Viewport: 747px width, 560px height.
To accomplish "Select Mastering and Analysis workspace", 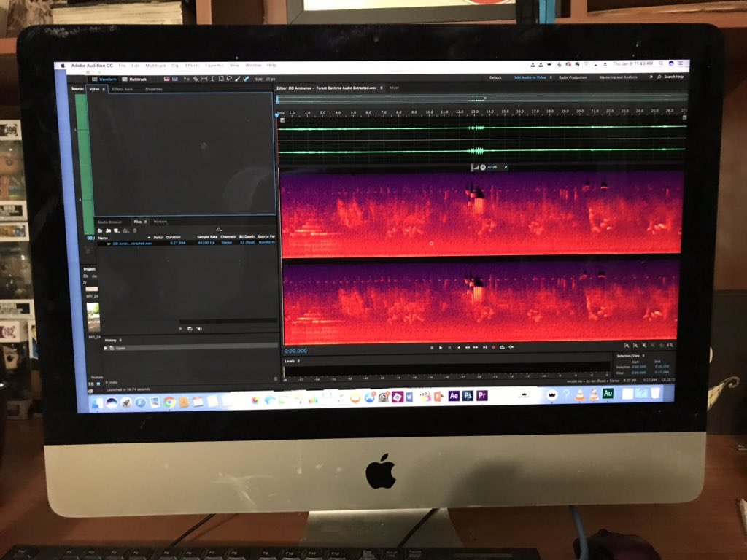I will (x=618, y=77).
